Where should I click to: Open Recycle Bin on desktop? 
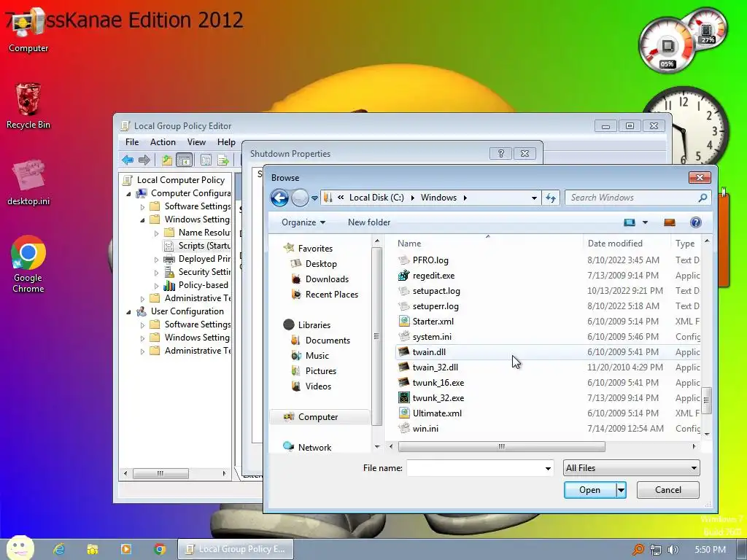click(x=28, y=106)
